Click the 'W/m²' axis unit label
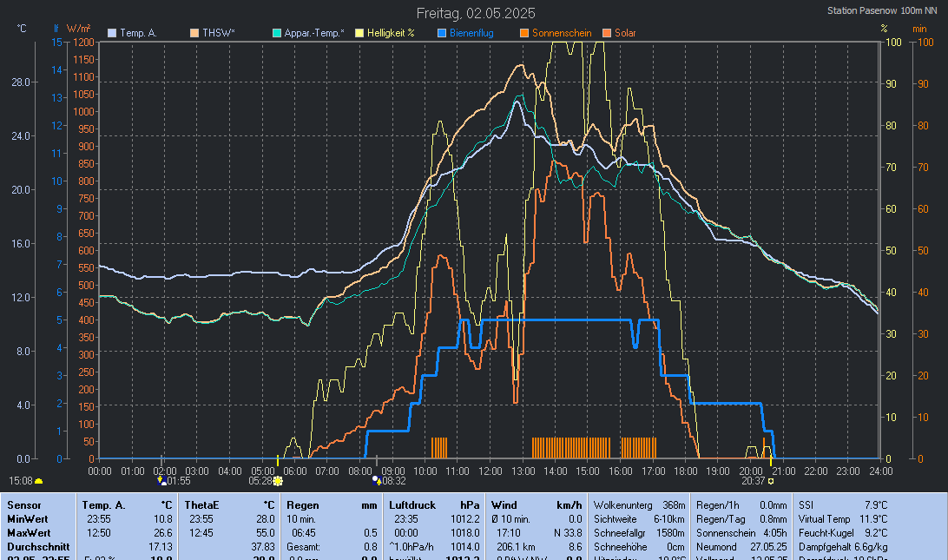 (x=79, y=29)
